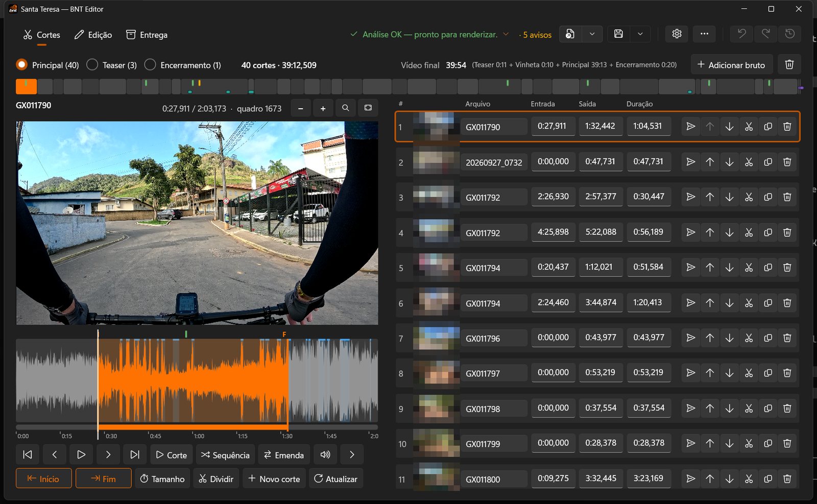817x504 pixels.
Task: Split cut 7 GX011796 with scissors icon
Action: [x=749, y=338]
